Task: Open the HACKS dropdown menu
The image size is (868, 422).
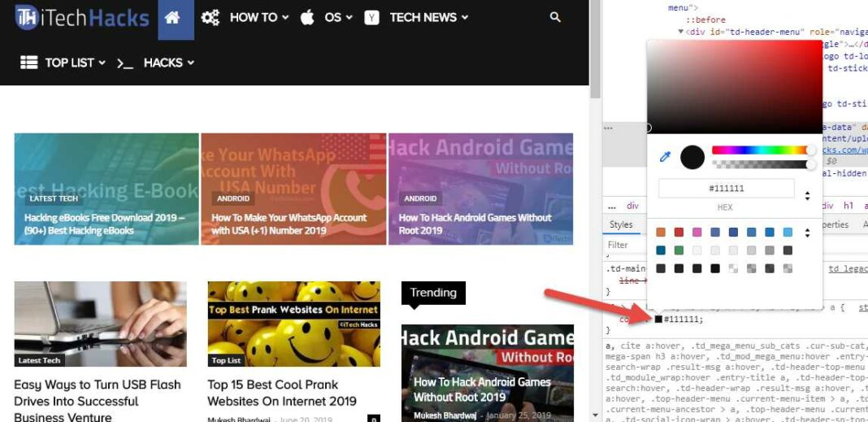Action: click(x=169, y=63)
